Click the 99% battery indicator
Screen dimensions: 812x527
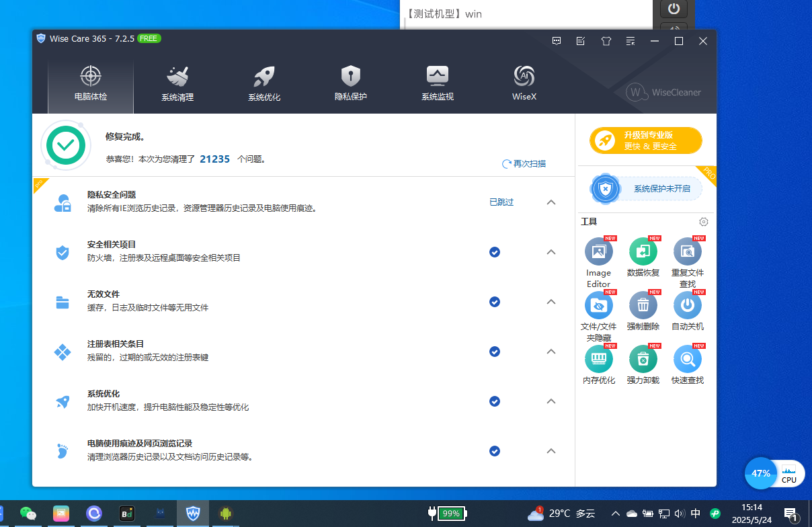(x=446, y=514)
